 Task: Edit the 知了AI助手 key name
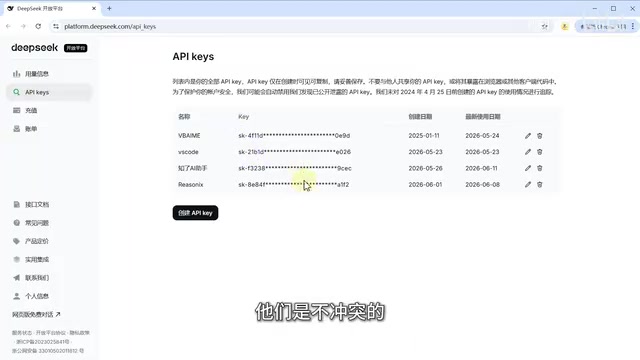coord(528,168)
